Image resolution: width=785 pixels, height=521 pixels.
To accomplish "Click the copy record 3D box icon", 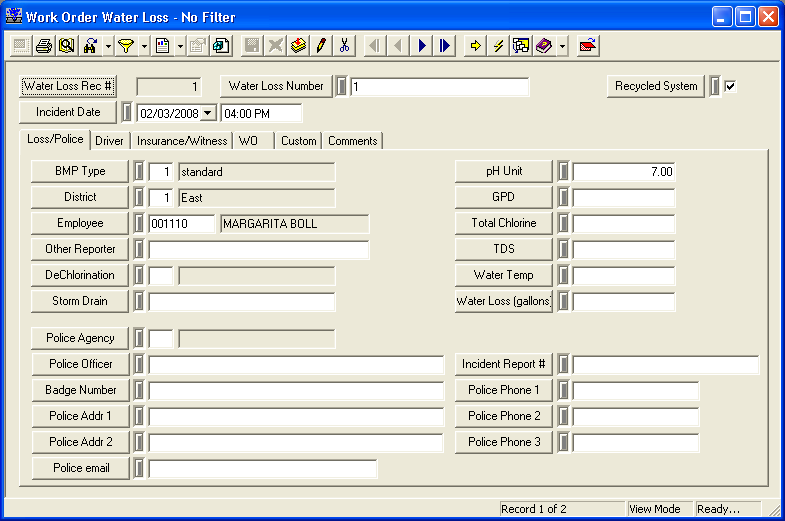I will point(221,46).
